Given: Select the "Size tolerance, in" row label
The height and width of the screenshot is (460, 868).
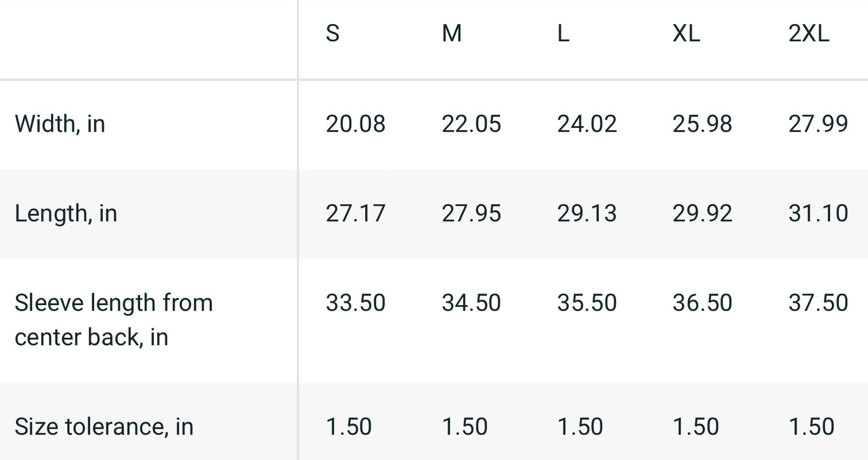Looking at the screenshot, I should [x=104, y=426].
